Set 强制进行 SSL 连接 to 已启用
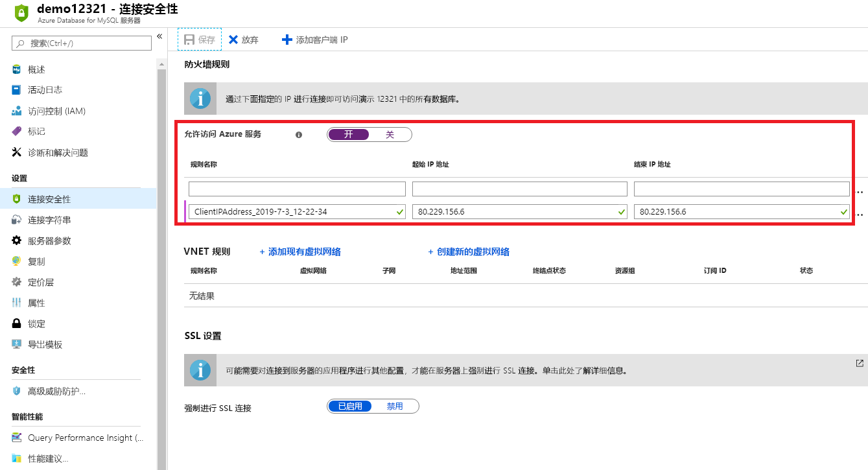868x470 pixels. tap(350, 406)
